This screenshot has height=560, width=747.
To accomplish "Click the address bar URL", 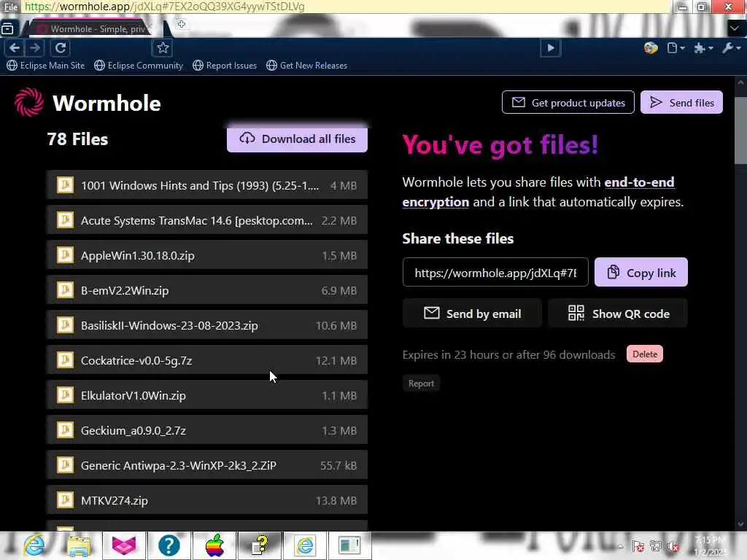I will (164, 7).
